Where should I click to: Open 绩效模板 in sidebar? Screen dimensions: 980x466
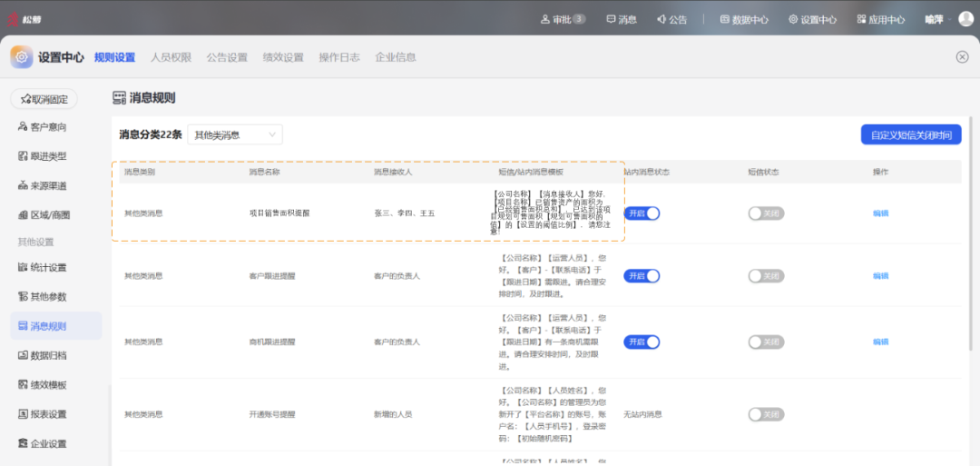tap(43, 384)
